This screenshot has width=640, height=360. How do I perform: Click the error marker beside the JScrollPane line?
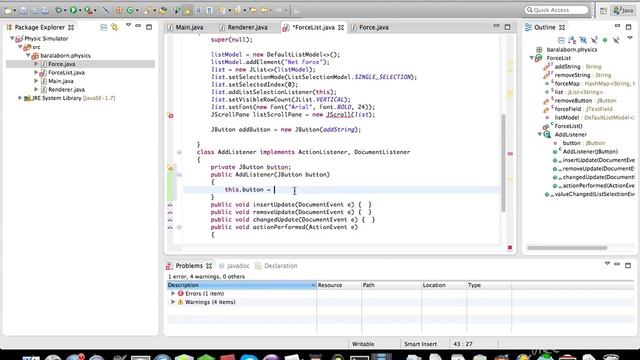[x=171, y=116]
